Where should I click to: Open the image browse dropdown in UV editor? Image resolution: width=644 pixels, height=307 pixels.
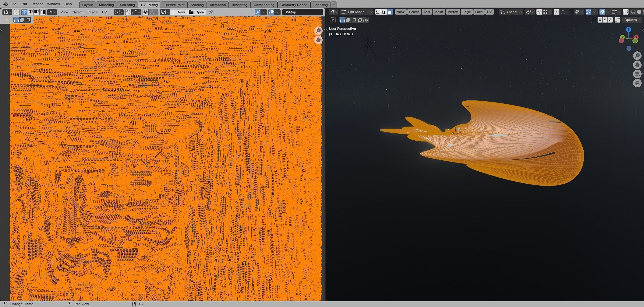coord(165,12)
